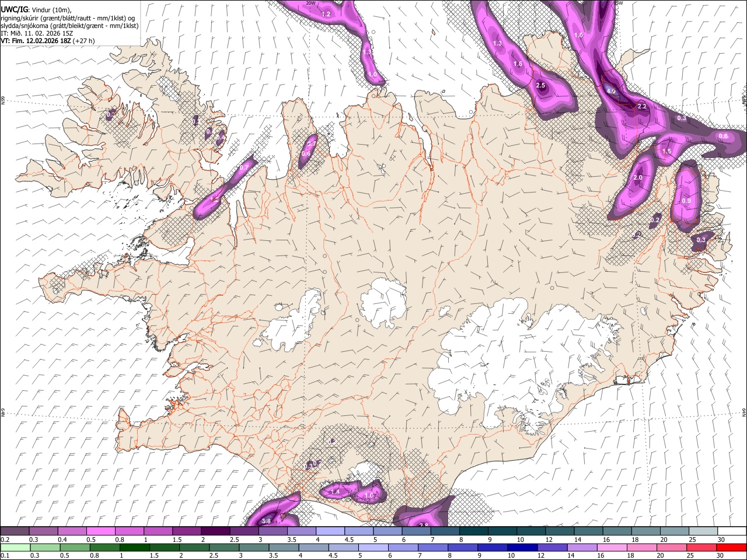Click the Hofsjökull glacier in central Iceland

383,303
